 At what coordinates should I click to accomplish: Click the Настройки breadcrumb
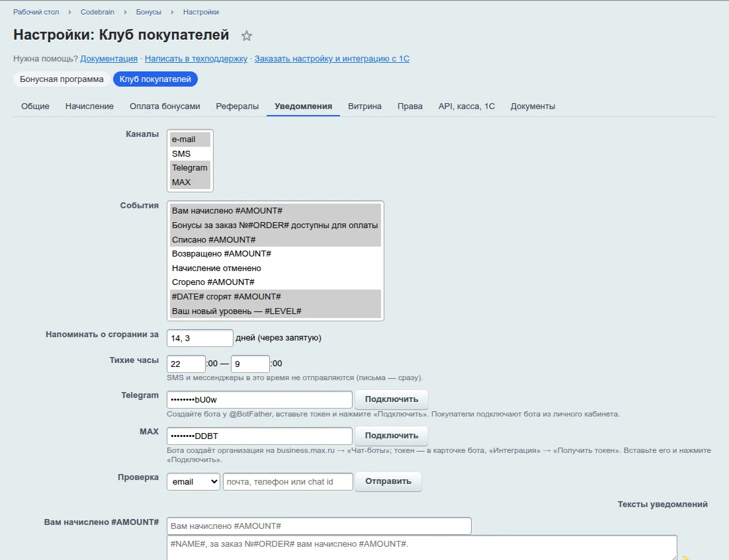click(x=201, y=12)
